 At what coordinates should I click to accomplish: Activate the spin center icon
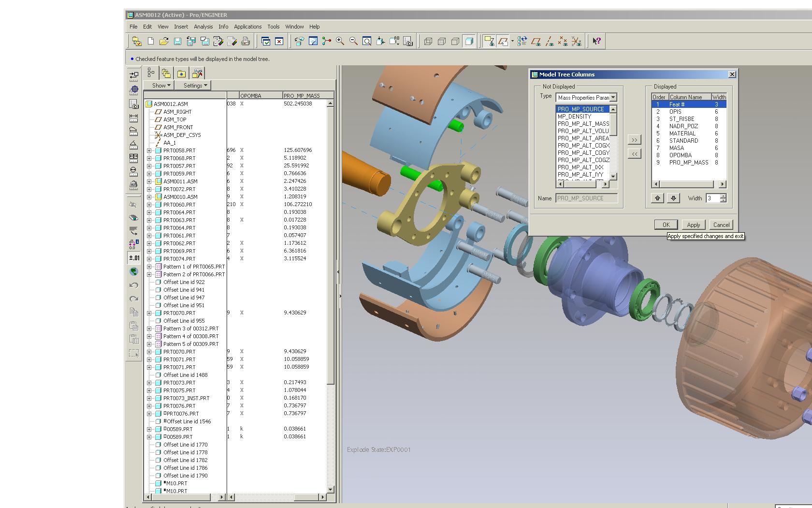pyautogui.click(x=327, y=41)
